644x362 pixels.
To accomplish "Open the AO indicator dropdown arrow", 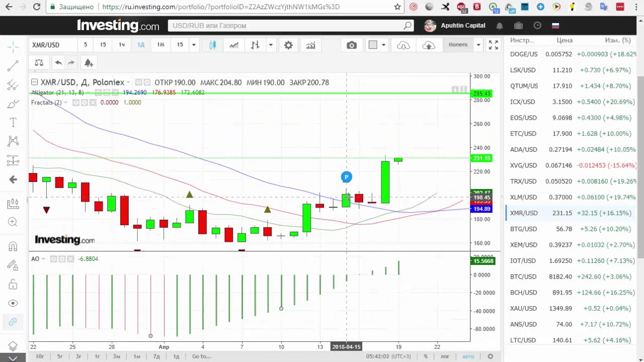I will (43, 259).
